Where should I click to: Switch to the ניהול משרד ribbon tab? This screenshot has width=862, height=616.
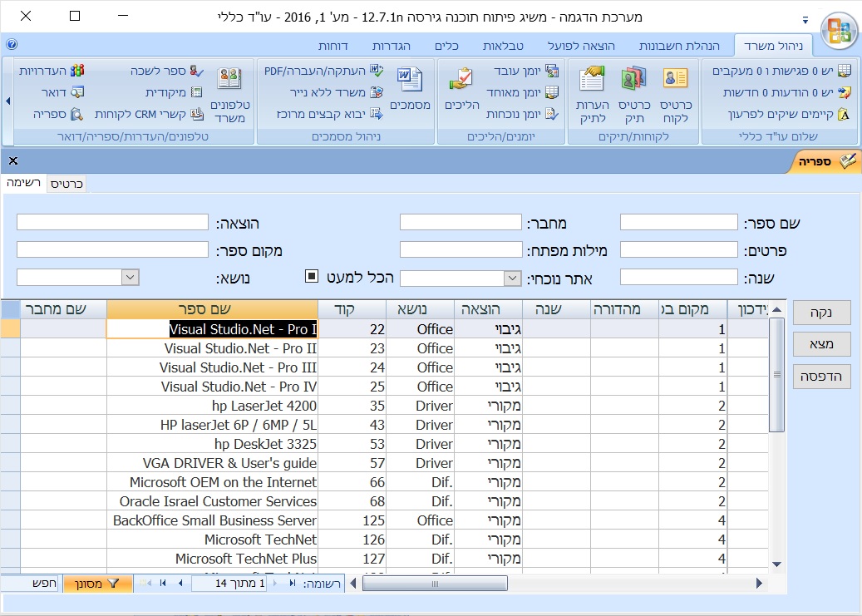tap(774, 46)
